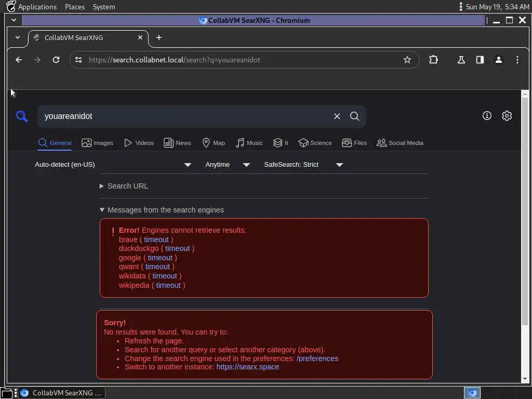Click CollabVM SearXNG taskbar window button

[61, 393]
